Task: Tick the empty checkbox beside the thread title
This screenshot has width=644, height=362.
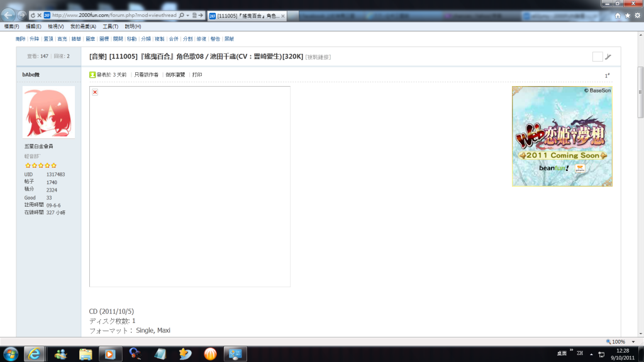Action: pyautogui.click(x=597, y=57)
